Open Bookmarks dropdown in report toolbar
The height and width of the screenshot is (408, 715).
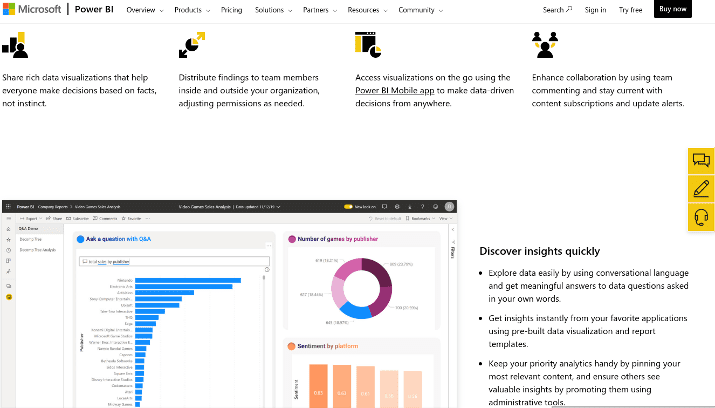click(x=420, y=218)
